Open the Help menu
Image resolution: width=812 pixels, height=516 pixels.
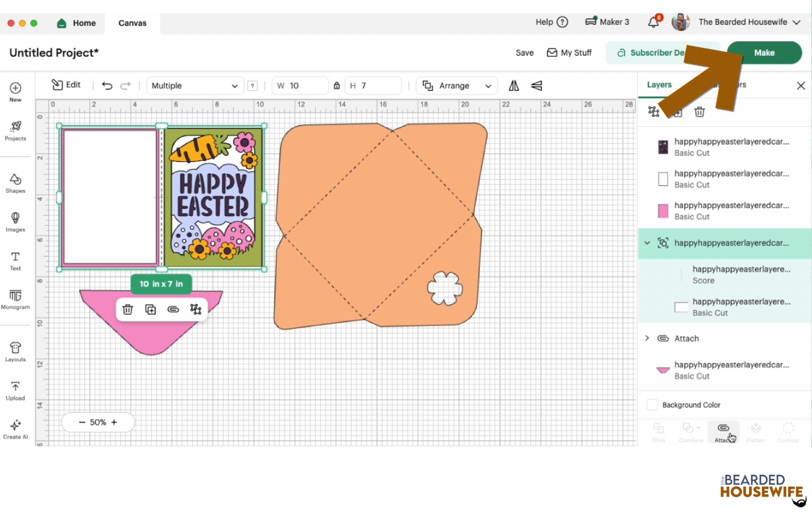[552, 22]
